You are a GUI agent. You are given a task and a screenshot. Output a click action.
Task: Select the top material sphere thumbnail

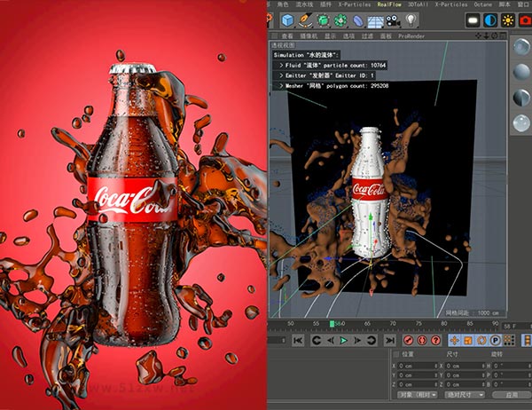(x=521, y=46)
